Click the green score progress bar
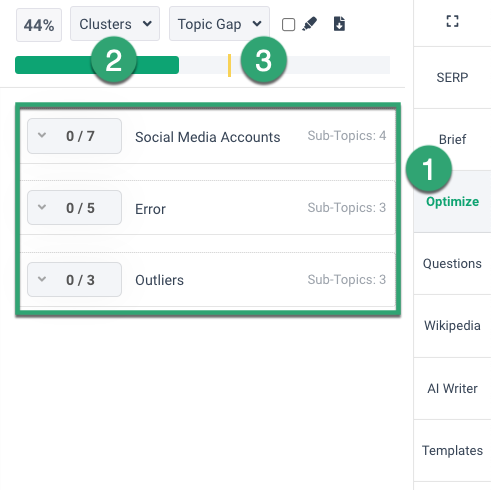 (x=97, y=65)
